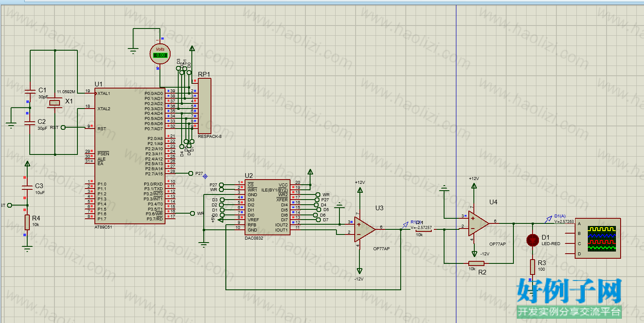Image resolution: width=644 pixels, height=323 pixels.
Task: Click the P27 terminal at U1 pin 28
Action: tap(190, 173)
